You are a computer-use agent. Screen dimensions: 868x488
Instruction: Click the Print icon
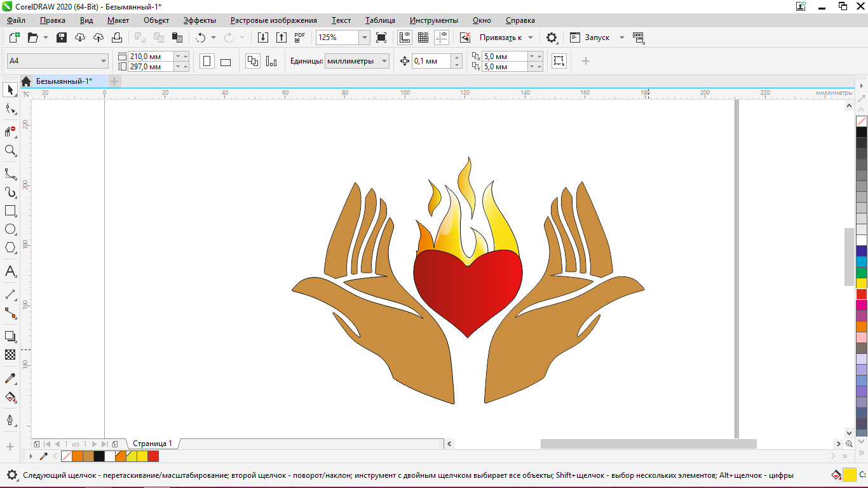117,37
